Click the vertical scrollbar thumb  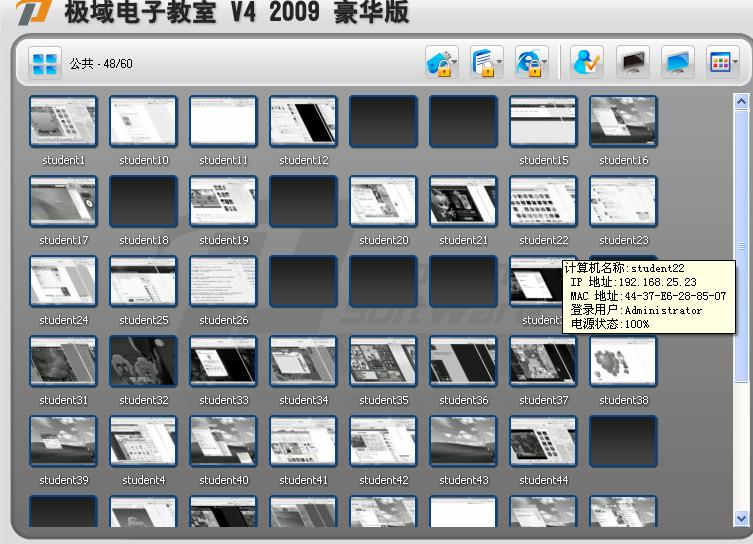(x=741, y=246)
